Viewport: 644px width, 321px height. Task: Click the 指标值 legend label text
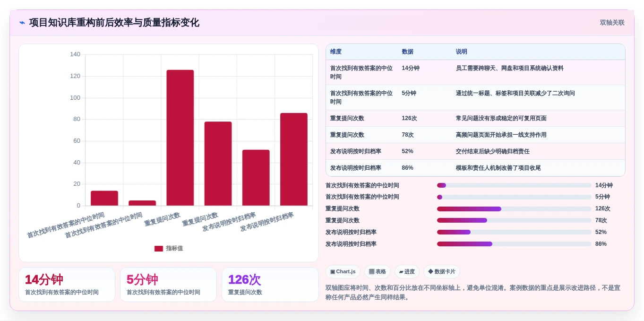[x=174, y=248]
